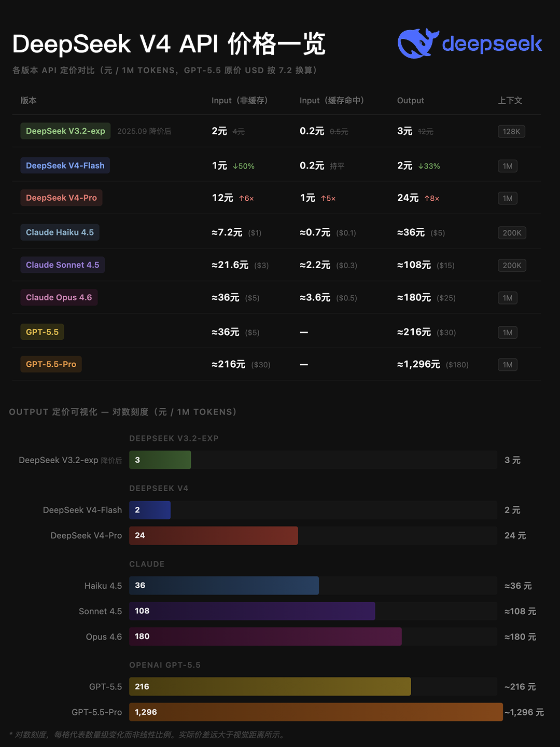This screenshot has width=560, height=747.
Task: Click the red DeepSeek V4-Pro bar showing 24
Action: (x=213, y=536)
